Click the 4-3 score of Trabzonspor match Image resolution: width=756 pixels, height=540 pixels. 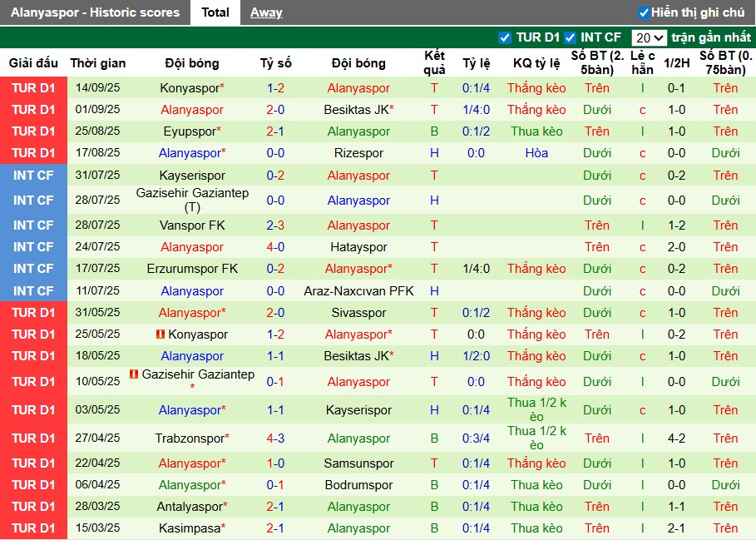pos(275,438)
